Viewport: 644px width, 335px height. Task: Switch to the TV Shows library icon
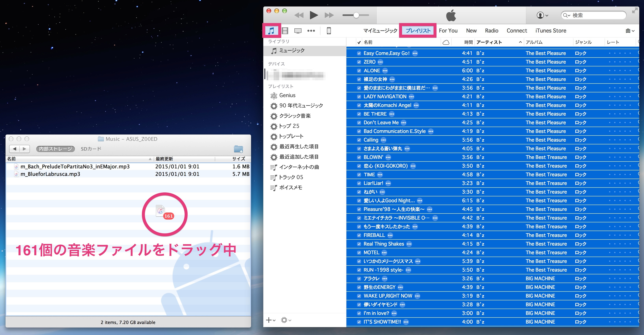coord(298,31)
